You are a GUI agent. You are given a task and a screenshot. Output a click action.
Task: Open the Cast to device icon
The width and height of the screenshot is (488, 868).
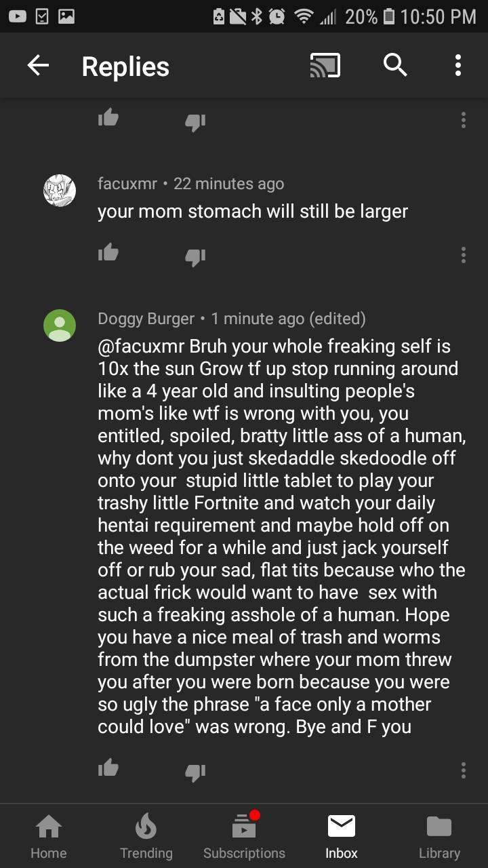(x=325, y=66)
